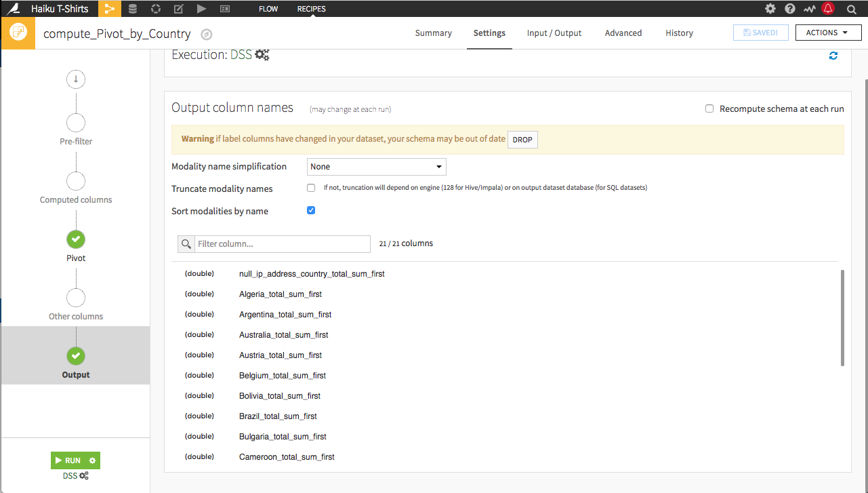Open the Flow icon in top bar

pyautogui.click(x=109, y=9)
